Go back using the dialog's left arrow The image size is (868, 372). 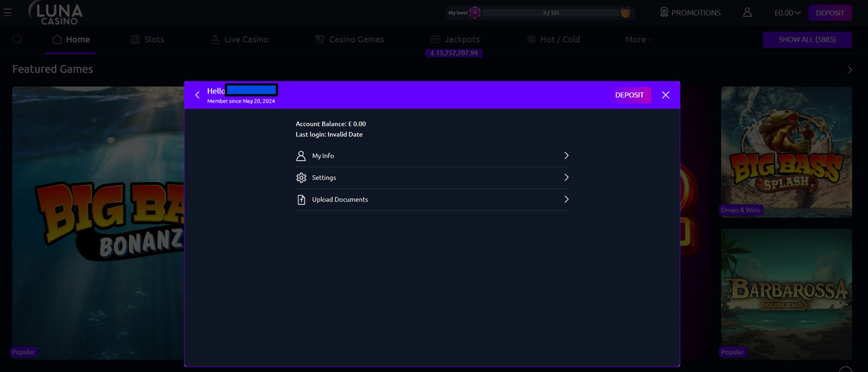click(x=197, y=95)
